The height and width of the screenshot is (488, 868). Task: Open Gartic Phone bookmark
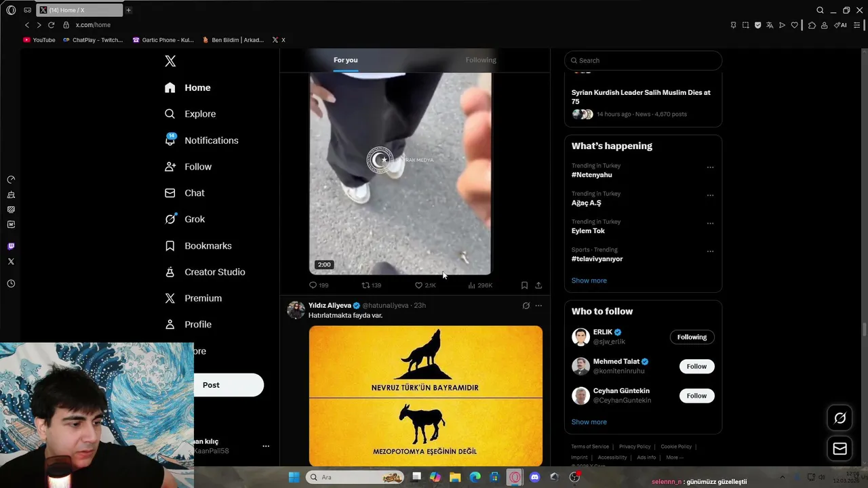point(163,40)
